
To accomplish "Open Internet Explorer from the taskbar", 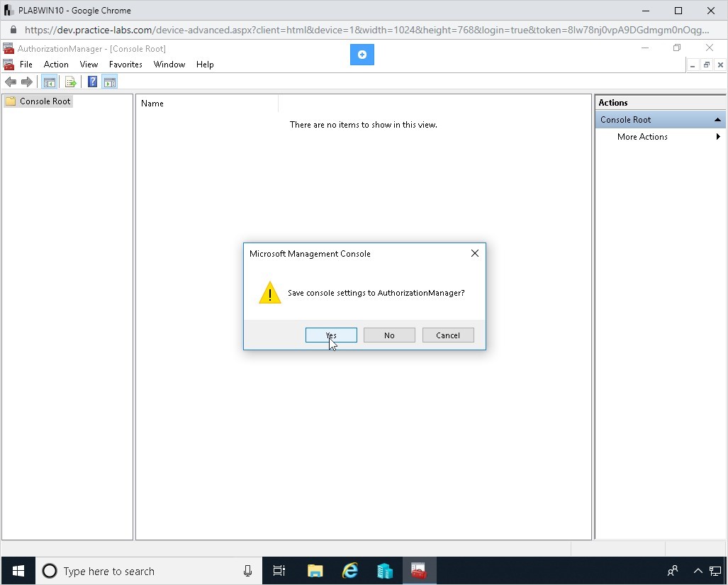I will [350, 571].
